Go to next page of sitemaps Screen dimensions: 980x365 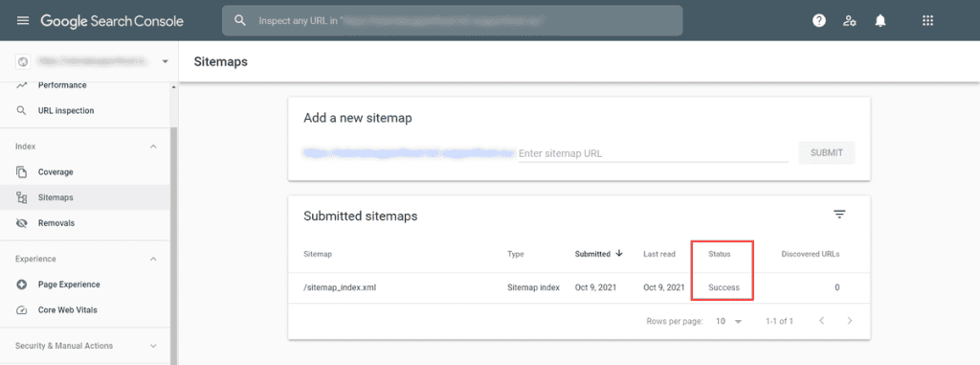[850, 321]
